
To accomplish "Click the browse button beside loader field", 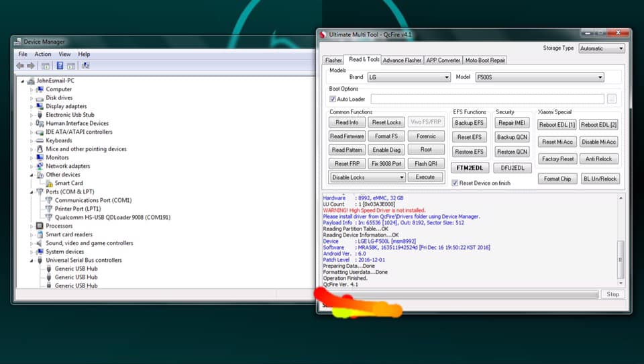I will [x=612, y=99].
